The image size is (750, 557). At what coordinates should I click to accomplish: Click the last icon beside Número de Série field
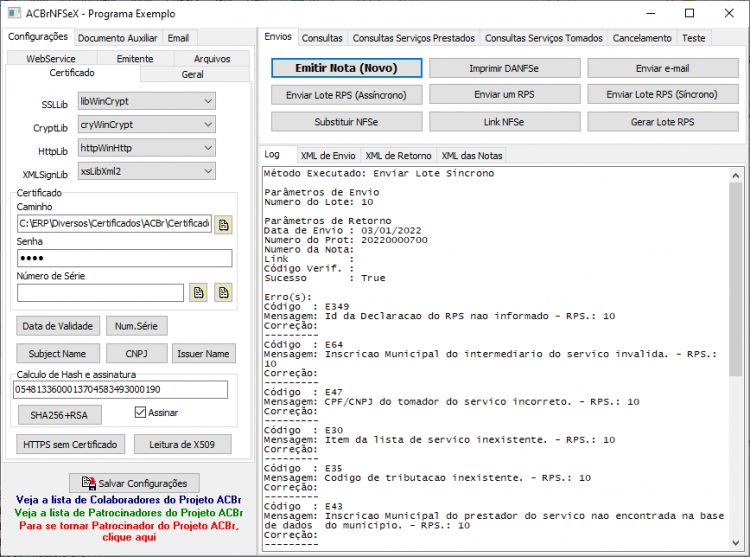pos(223,293)
